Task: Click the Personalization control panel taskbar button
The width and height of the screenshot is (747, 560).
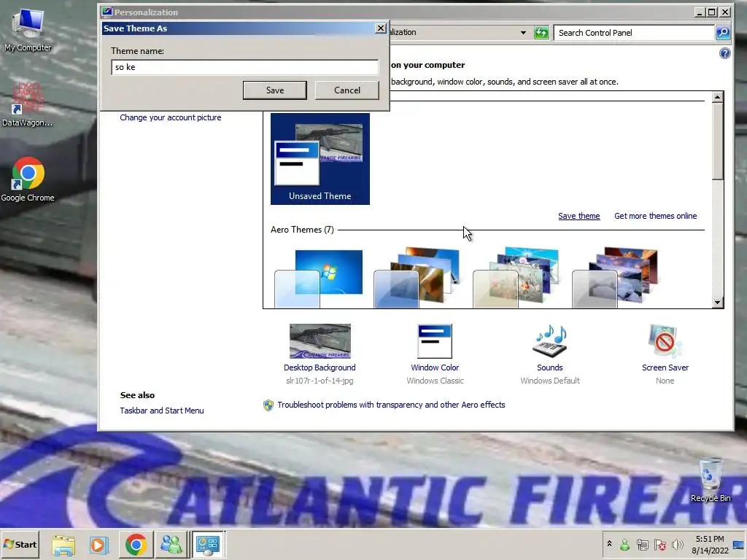Action: click(x=208, y=545)
